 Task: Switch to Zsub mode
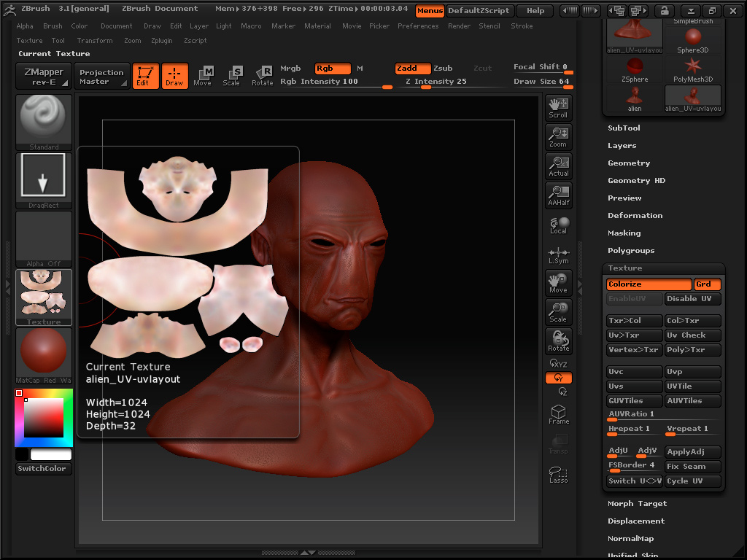tap(443, 69)
